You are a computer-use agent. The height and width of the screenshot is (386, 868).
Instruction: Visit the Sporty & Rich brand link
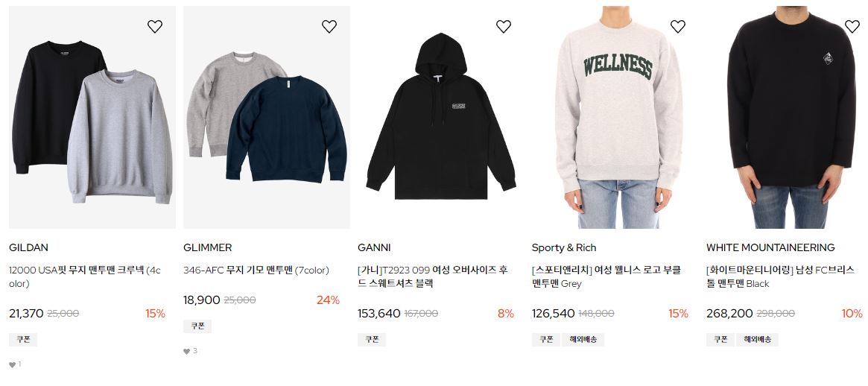click(564, 247)
